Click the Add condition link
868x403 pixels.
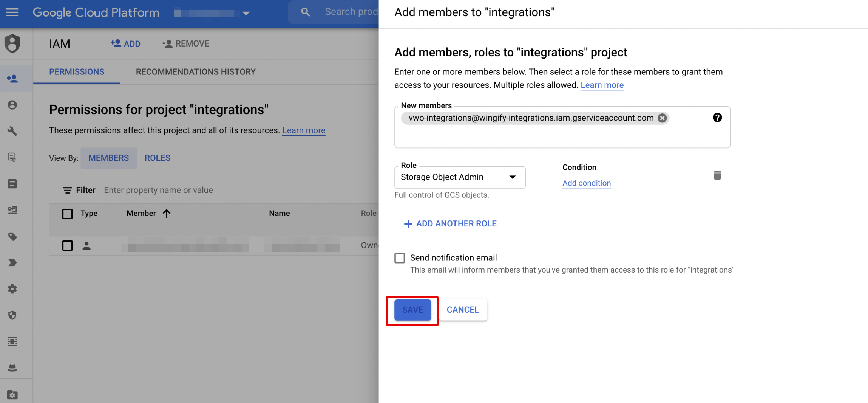coord(587,183)
